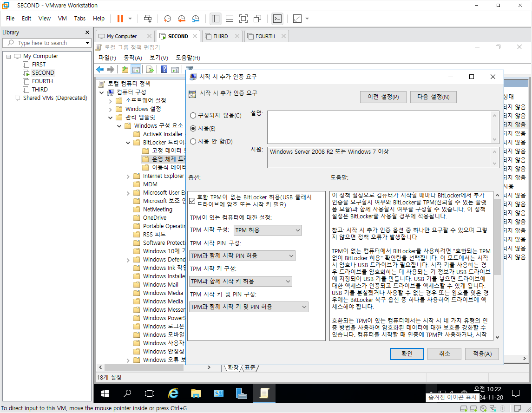The image size is (532, 413).
Task: Open the snapshot manager
Action: pos(196,19)
